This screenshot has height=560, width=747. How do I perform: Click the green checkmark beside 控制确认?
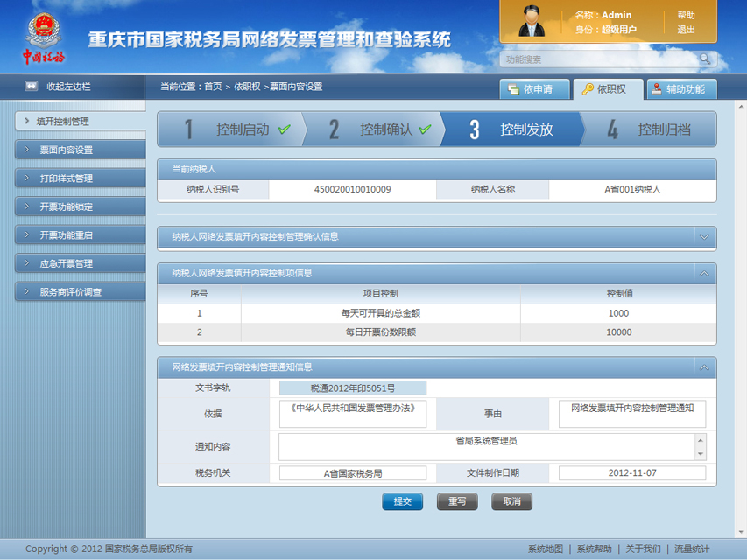click(x=426, y=129)
